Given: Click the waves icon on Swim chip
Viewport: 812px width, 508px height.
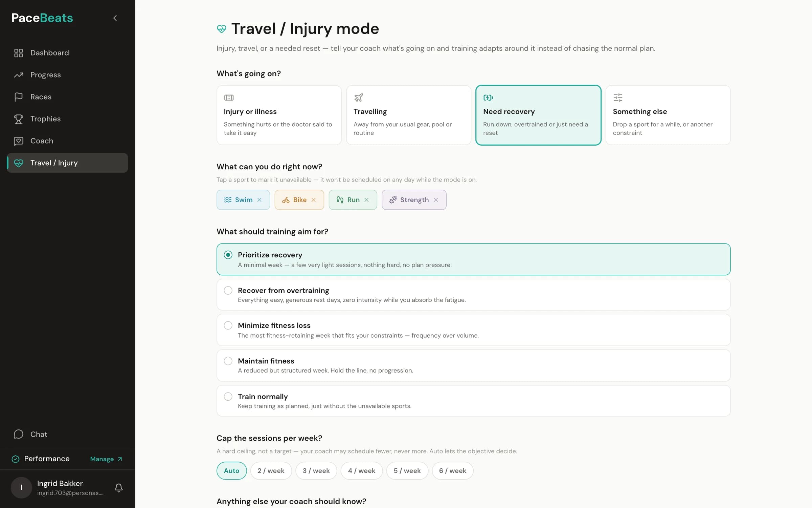Looking at the screenshot, I should click(228, 200).
